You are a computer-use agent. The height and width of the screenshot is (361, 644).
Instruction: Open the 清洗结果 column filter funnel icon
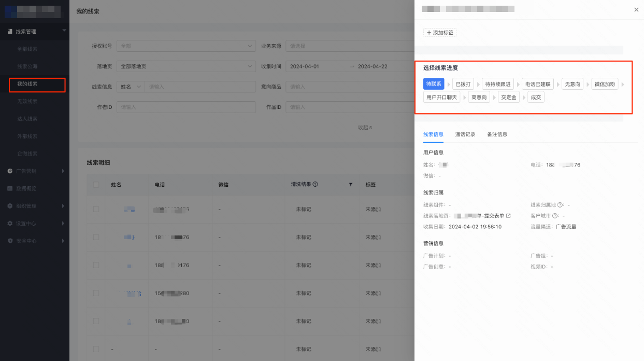[x=351, y=185]
